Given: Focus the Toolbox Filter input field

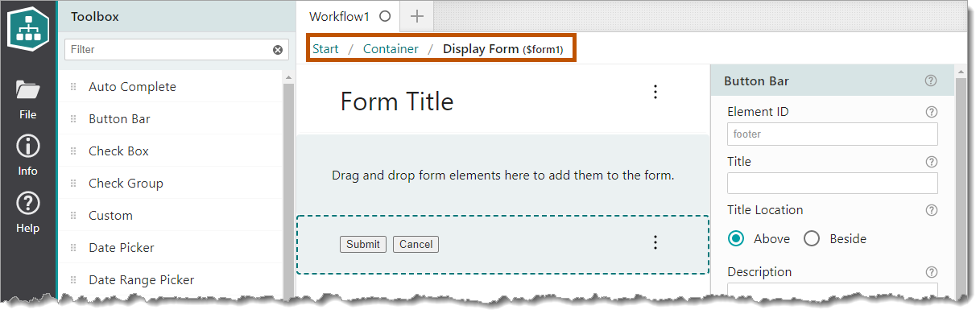Looking at the screenshot, I should point(168,50).
